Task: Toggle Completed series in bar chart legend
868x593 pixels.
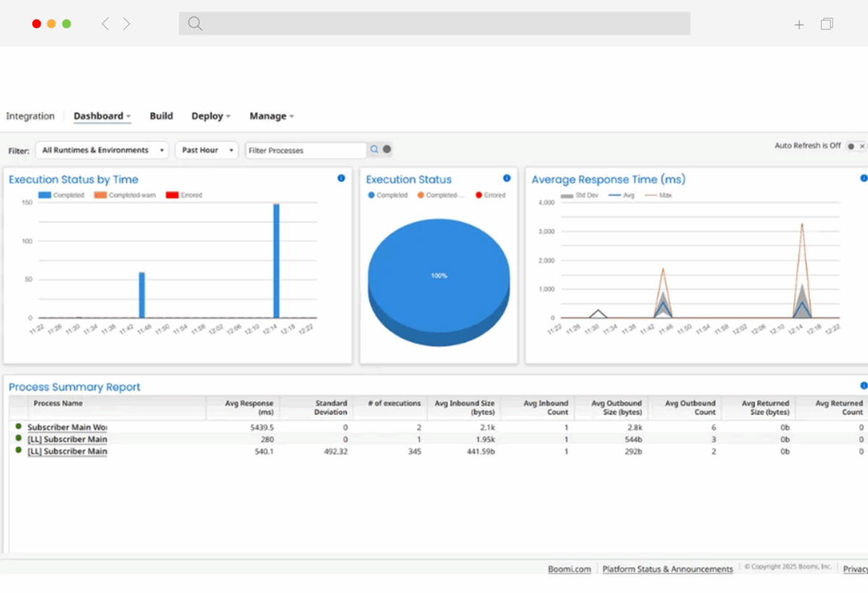Action: tap(61, 195)
